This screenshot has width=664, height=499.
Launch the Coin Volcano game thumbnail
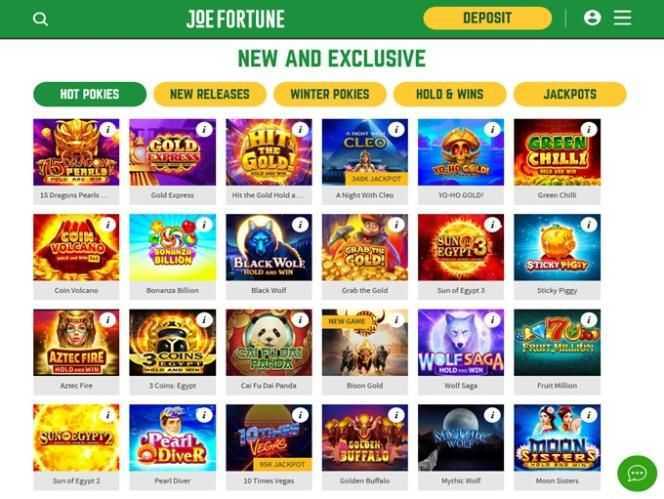click(x=76, y=247)
